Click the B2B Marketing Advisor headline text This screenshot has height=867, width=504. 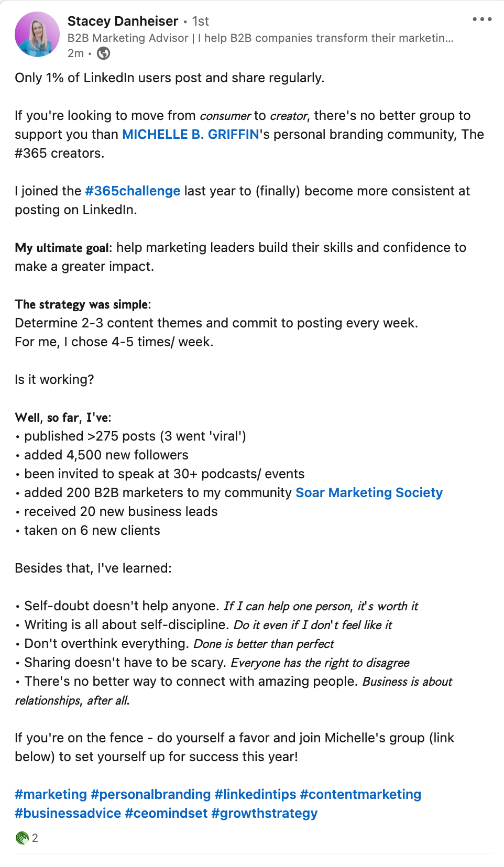click(260, 38)
